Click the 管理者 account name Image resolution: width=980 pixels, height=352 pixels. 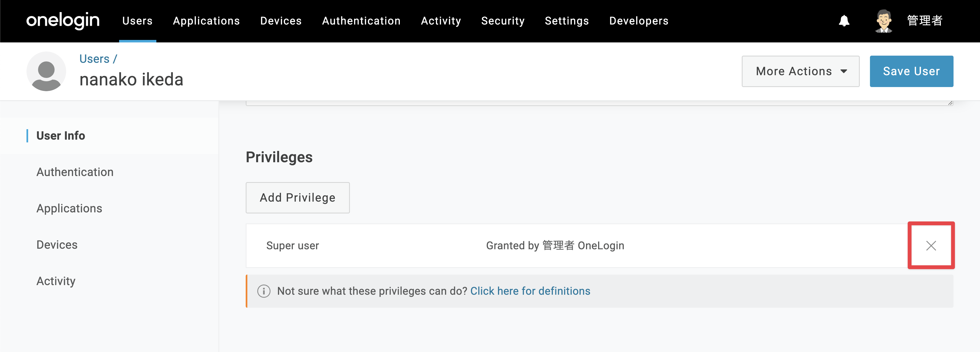[x=925, y=21]
